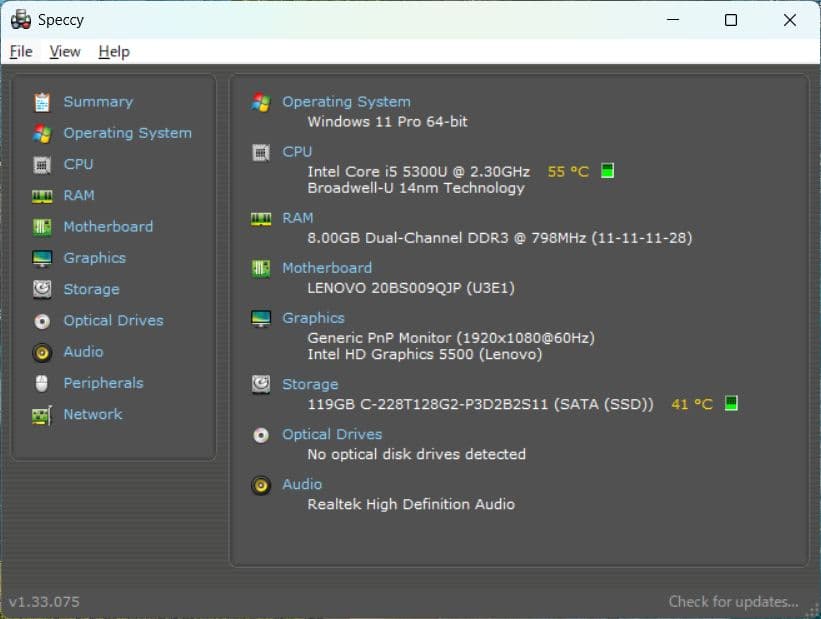Screen dimensions: 821x619
Task: Select the Graphics monitor icon in the sidebar
Action: pyautogui.click(x=41, y=257)
